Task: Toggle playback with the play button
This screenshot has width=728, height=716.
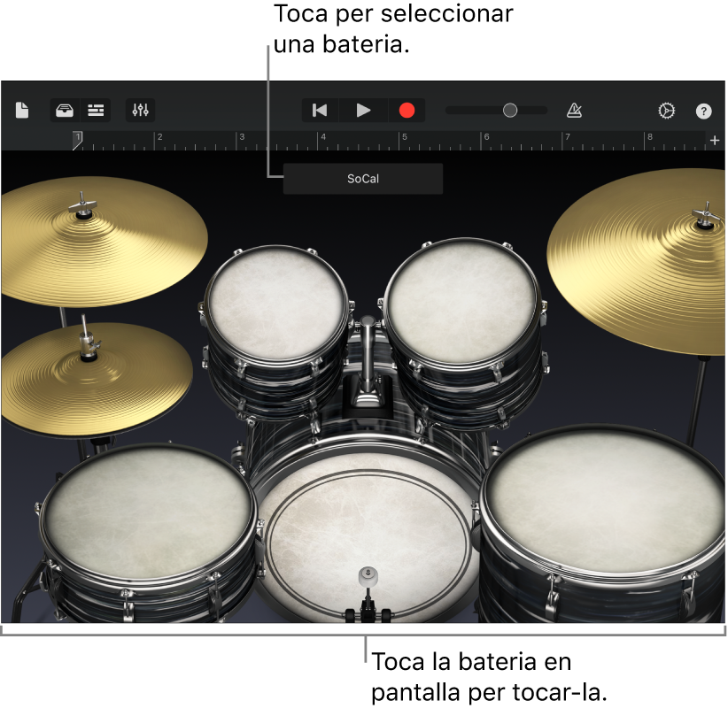Action: (x=363, y=110)
